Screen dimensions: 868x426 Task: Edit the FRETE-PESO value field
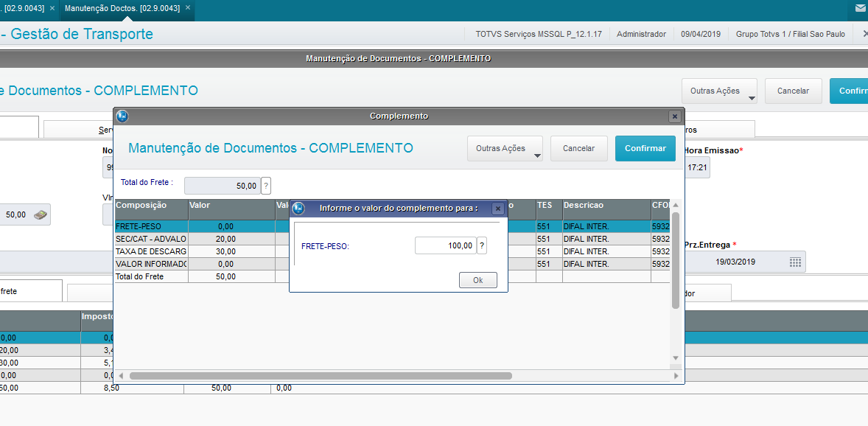(x=445, y=245)
